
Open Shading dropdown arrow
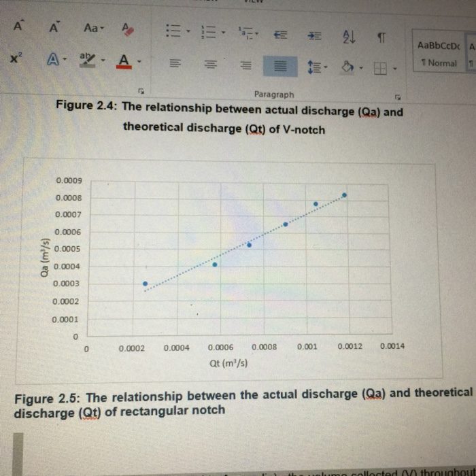tap(361, 68)
